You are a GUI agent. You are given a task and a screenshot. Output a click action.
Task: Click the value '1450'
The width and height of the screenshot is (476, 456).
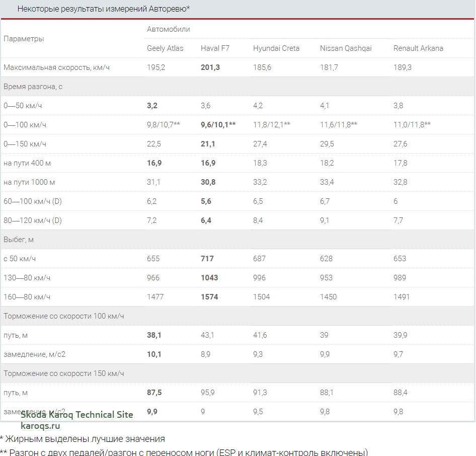[x=329, y=297]
